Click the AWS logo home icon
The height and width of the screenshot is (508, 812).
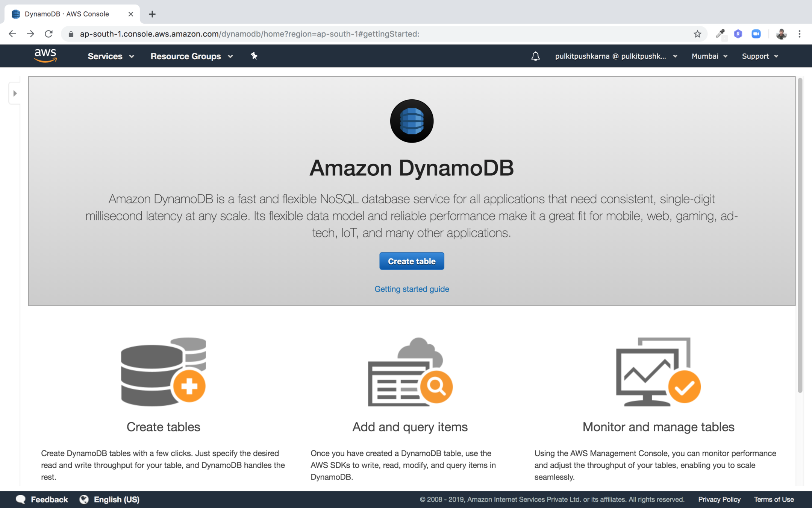(45, 56)
